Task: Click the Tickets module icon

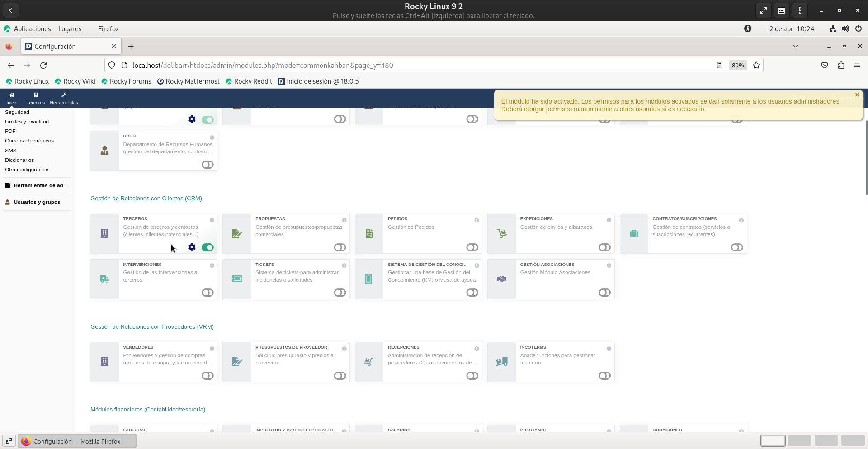Action: tap(236, 279)
